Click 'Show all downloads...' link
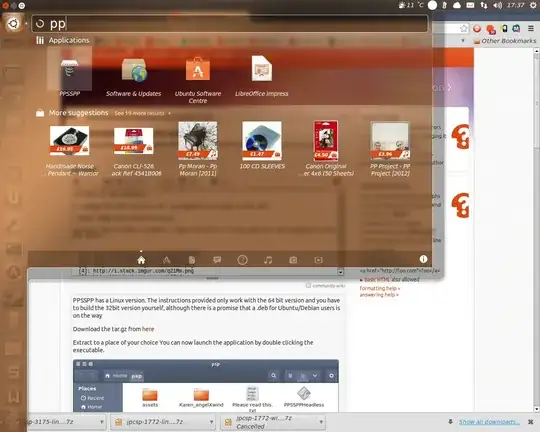The height and width of the screenshot is (432, 540). pos(489,422)
